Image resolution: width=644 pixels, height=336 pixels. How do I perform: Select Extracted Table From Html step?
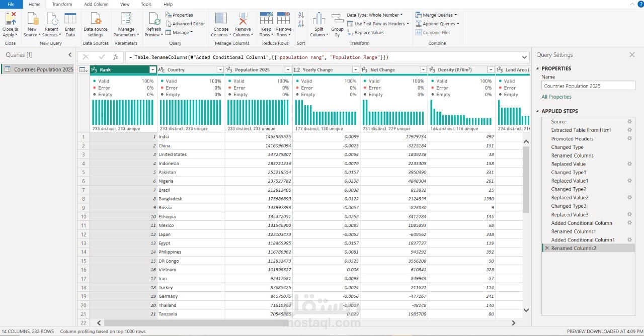581,130
